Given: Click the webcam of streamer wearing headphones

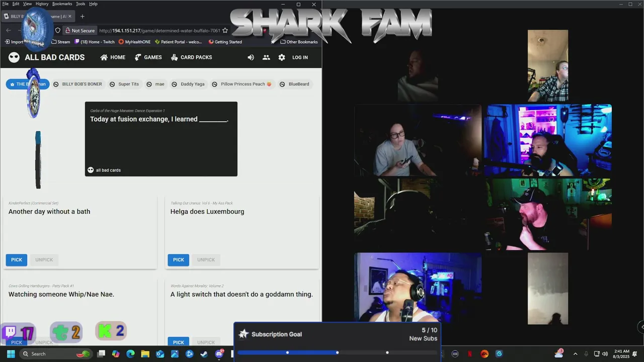Looking at the screenshot, I should tap(418, 287).
